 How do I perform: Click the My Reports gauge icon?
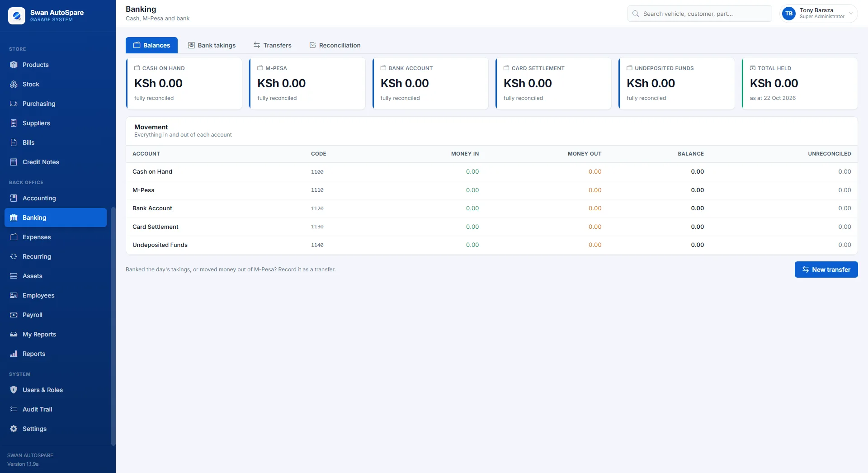pos(14,334)
